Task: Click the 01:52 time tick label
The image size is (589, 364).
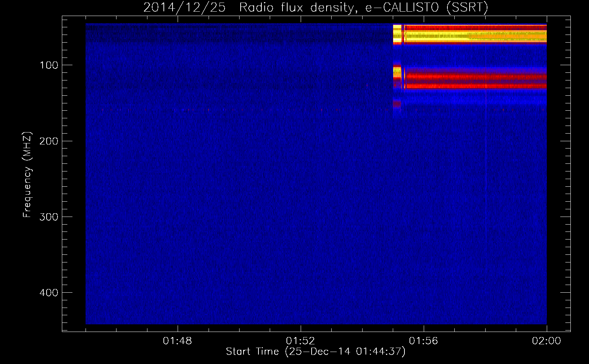Action: point(300,341)
